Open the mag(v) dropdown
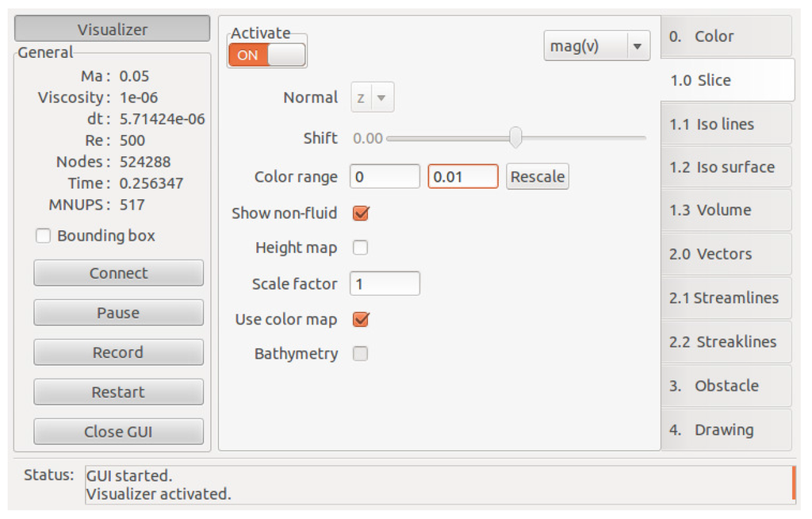The image size is (812, 519). (x=596, y=46)
